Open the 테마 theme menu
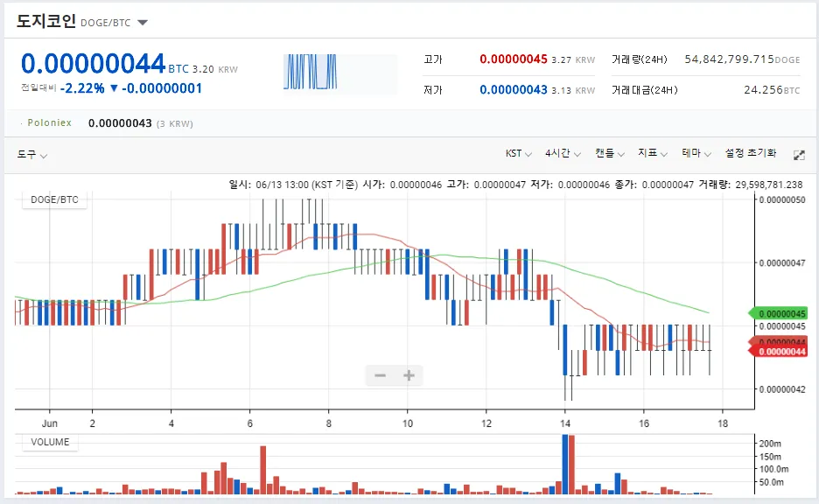This screenshot has height=504, width=819. click(x=696, y=153)
